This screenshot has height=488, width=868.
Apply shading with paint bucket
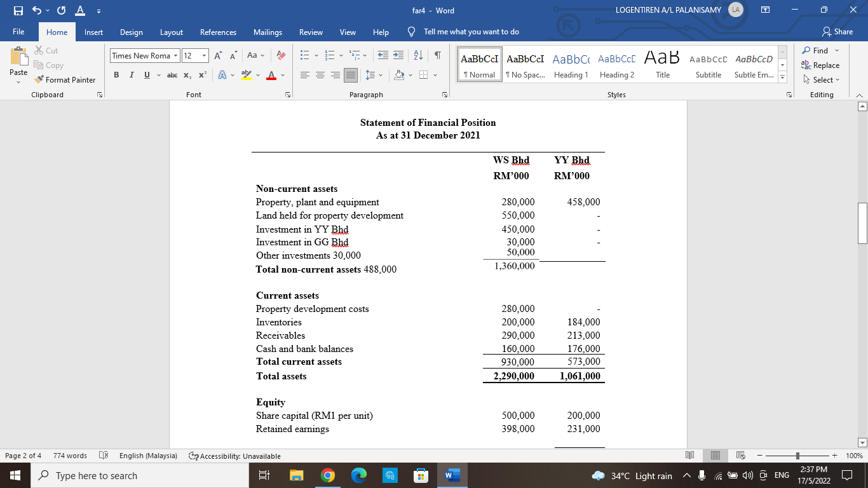tap(400, 75)
